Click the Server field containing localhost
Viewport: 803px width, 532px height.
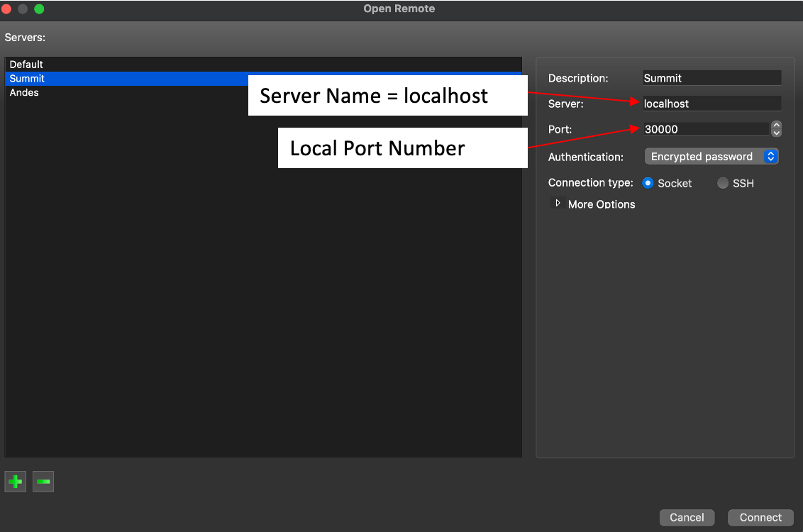point(711,104)
